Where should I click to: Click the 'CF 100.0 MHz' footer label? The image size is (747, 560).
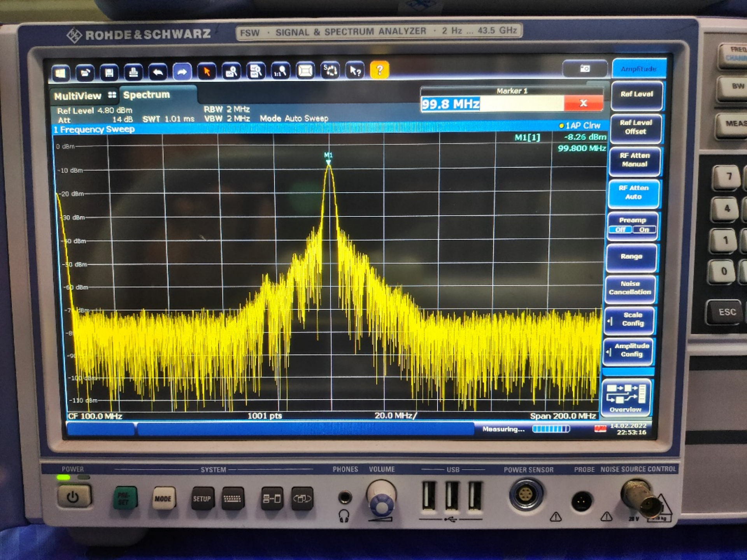pyautogui.click(x=95, y=416)
